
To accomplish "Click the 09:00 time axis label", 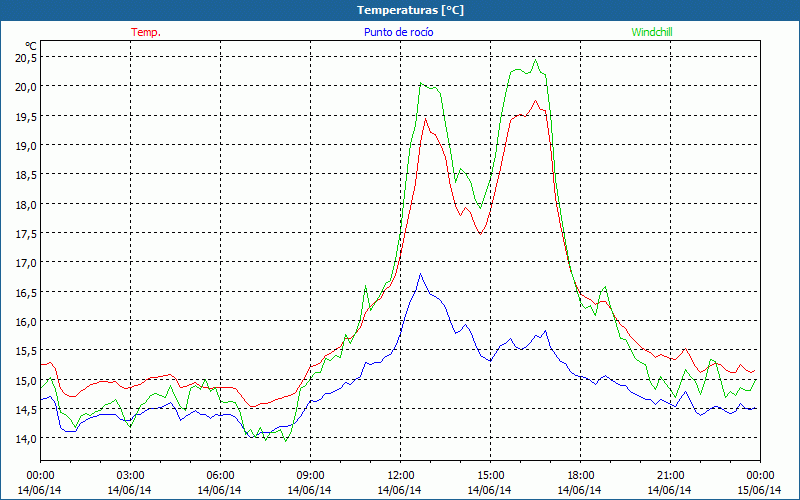I will pyautogui.click(x=310, y=475).
